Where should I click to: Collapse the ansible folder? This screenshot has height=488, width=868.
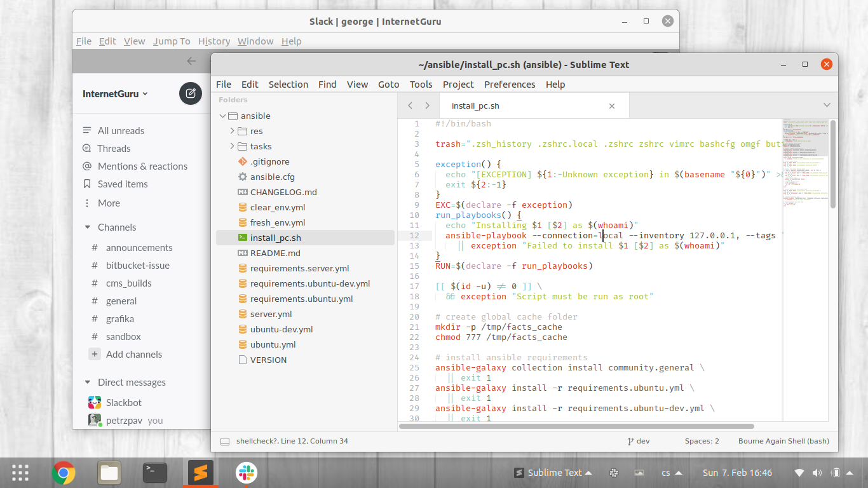(222, 116)
